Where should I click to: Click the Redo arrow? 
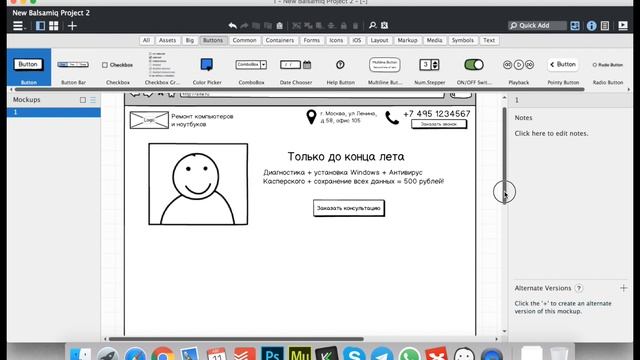click(x=244, y=26)
